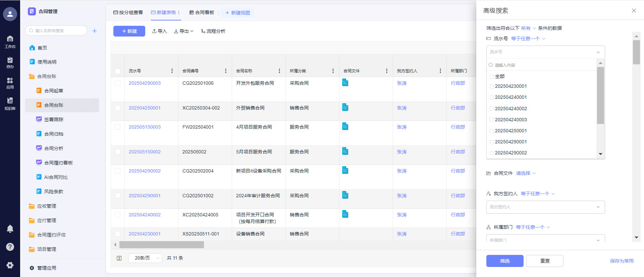This screenshot has width=644, height=277.
Task: Click the 保存为常用 link
Action: pyautogui.click(x=622, y=261)
